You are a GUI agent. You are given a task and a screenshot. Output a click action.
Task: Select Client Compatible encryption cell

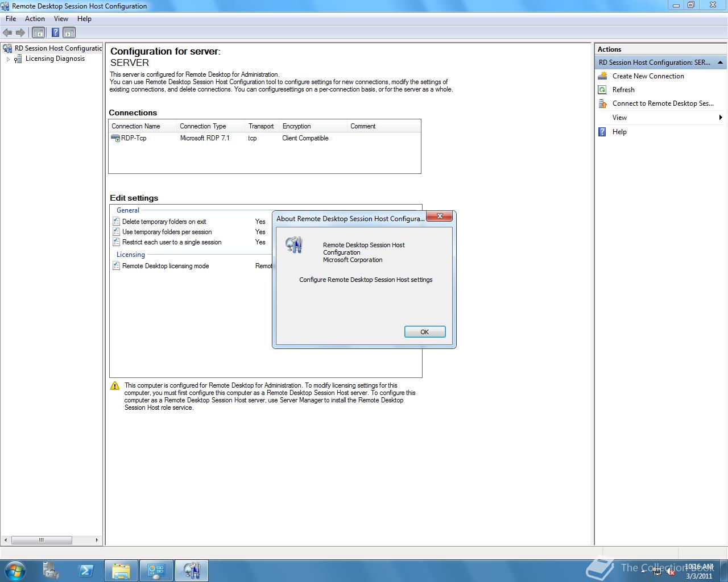305,138
